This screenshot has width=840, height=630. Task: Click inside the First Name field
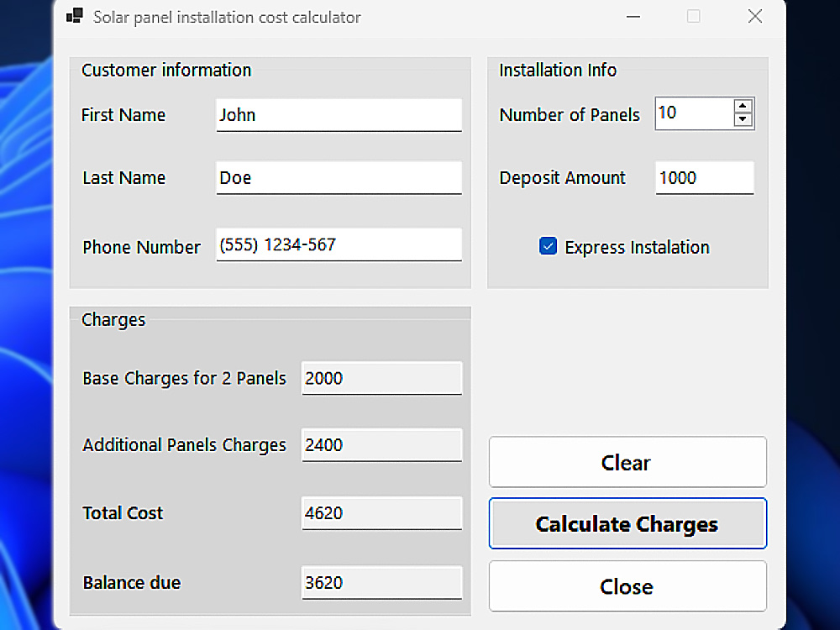coord(339,115)
